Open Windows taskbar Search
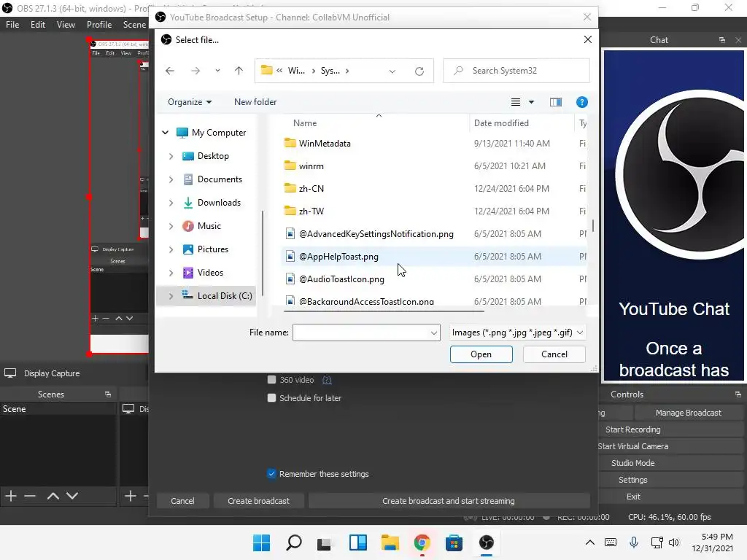This screenshot has width=747, height=560. (293, 542)
